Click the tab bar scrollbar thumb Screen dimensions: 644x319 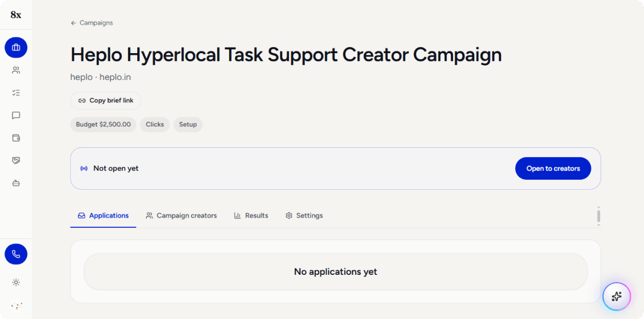pyautogui.click(x=599, y=216)
